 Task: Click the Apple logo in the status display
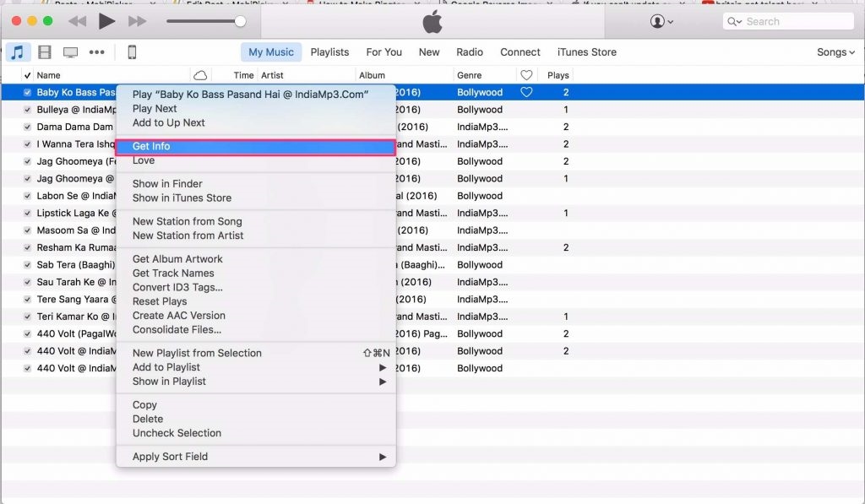pyautogui.click(x=432, y=21)
